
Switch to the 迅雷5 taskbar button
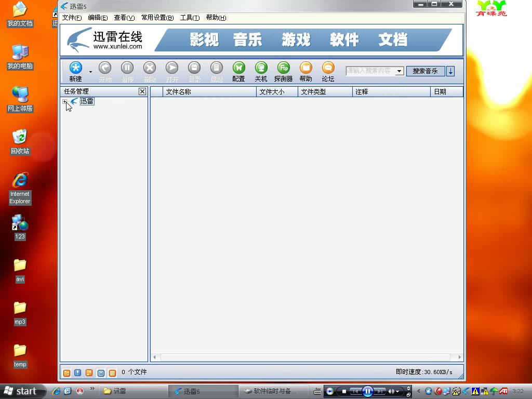coord(203,391)
